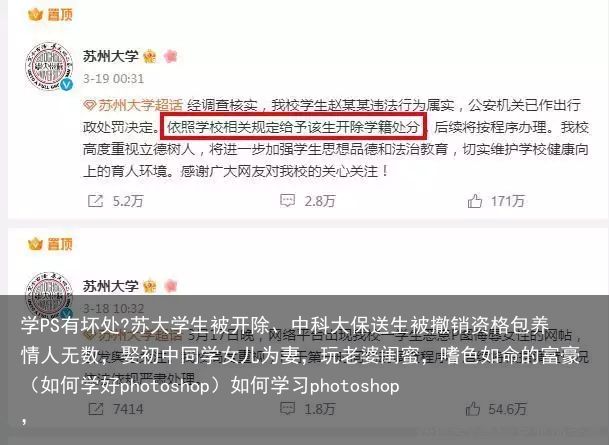
Task: Click the repost icon showing 5.2万
Action: pos(95,201)
